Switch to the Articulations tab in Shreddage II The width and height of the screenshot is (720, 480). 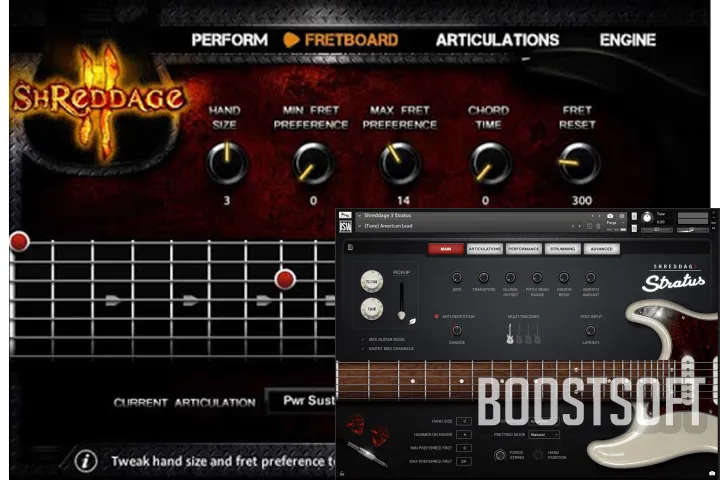click(x=497, y=40)
